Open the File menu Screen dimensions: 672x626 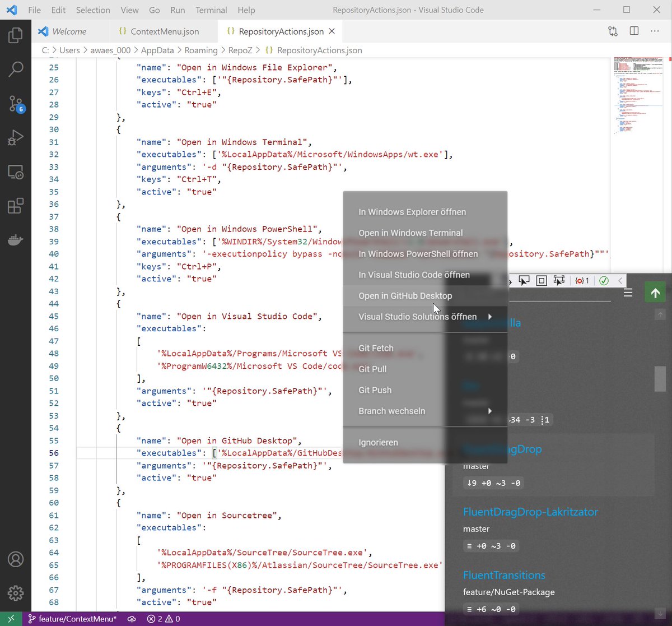pos(34,10)
